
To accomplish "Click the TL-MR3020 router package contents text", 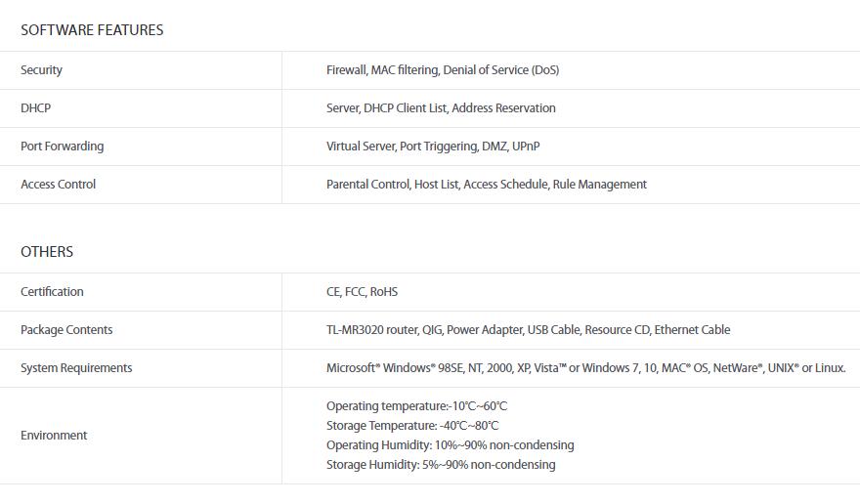I will click(x=528, y=330).
